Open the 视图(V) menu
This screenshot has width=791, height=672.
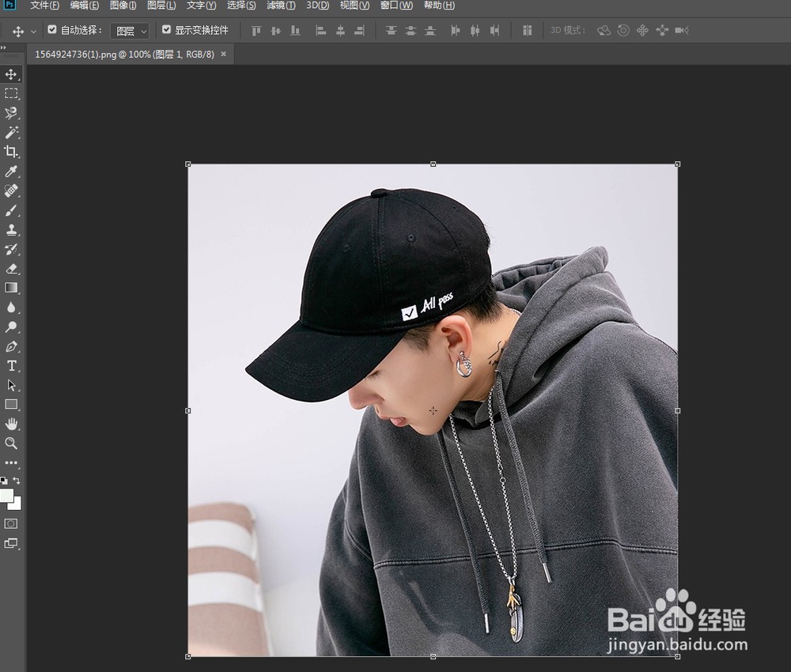(x=354, y=6)
